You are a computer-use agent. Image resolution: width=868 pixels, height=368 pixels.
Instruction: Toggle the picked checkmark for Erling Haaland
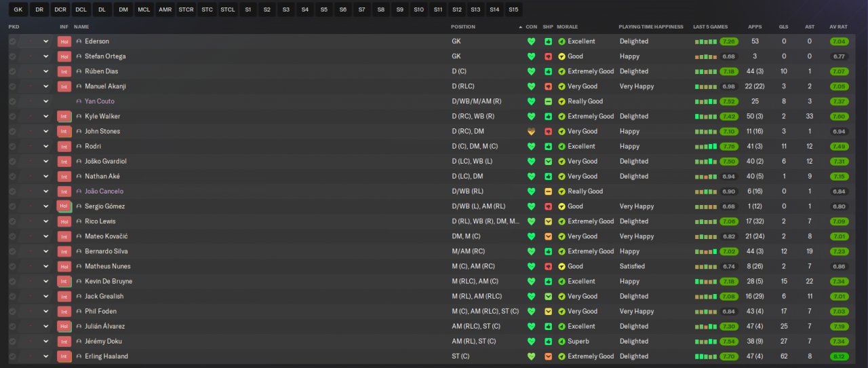click(x=12, y=356)
